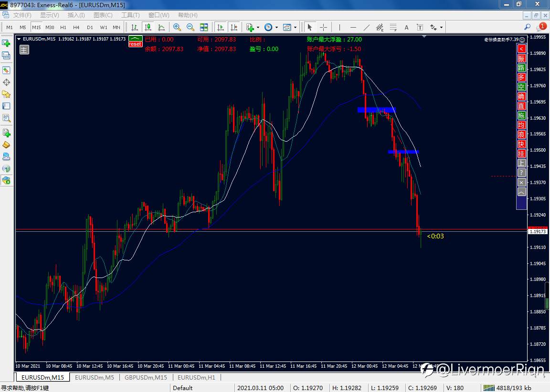Draw a vertical line
The image size is (550, 392).
[339, 27]
